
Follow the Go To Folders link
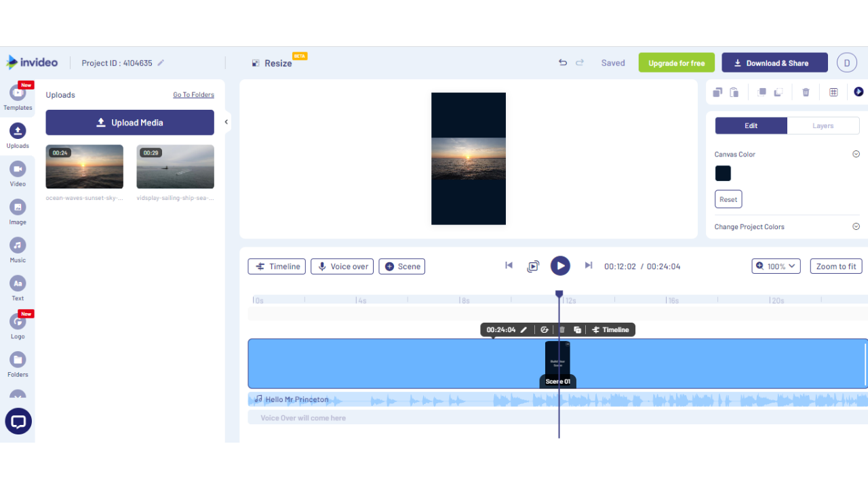tap(193, 95)
